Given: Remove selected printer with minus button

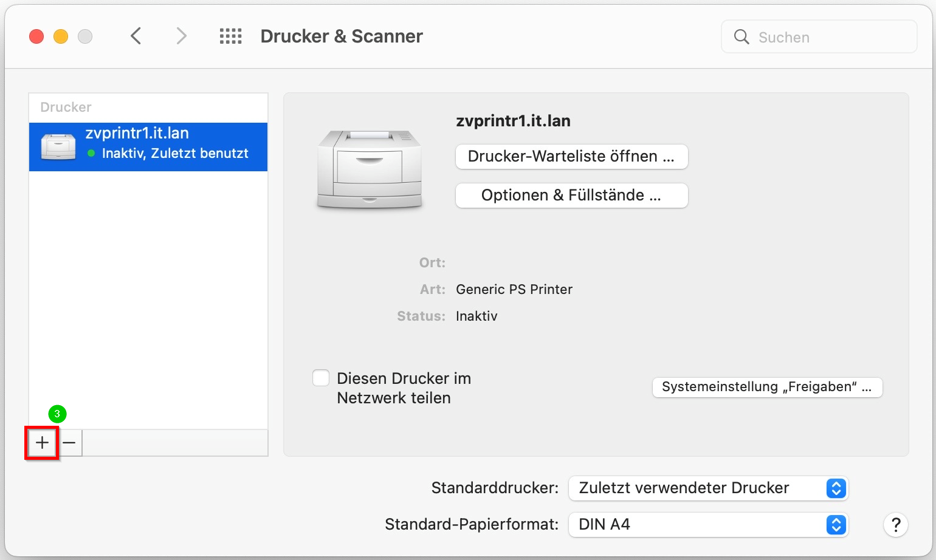Looking at the screenshot, I should (69, 443).
